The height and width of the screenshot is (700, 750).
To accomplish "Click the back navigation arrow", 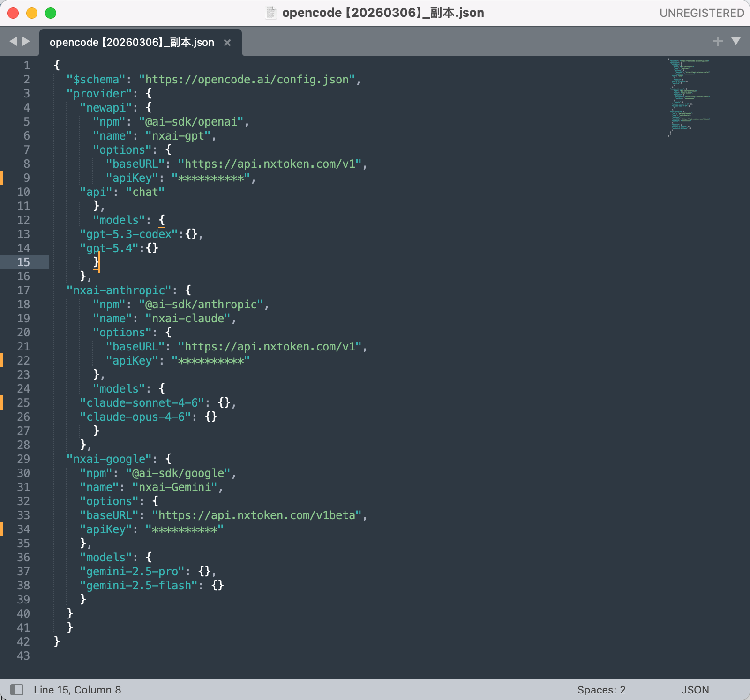I will tap(13, 41).
